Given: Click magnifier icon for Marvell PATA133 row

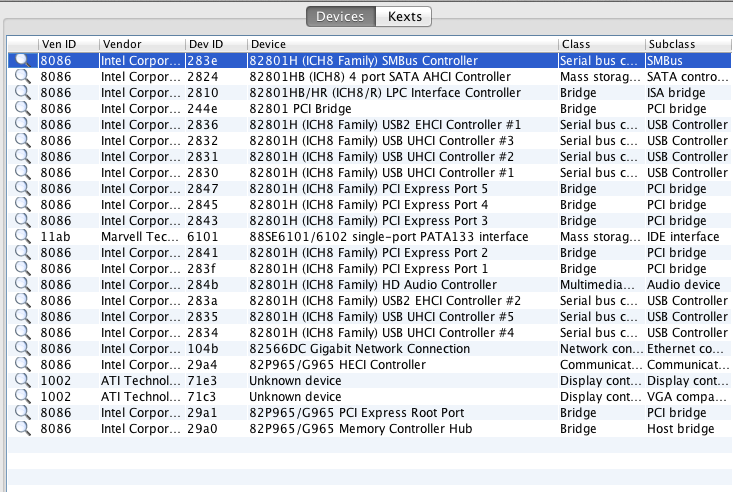Looking at the screenshot, I should click(x=22, y=237).
